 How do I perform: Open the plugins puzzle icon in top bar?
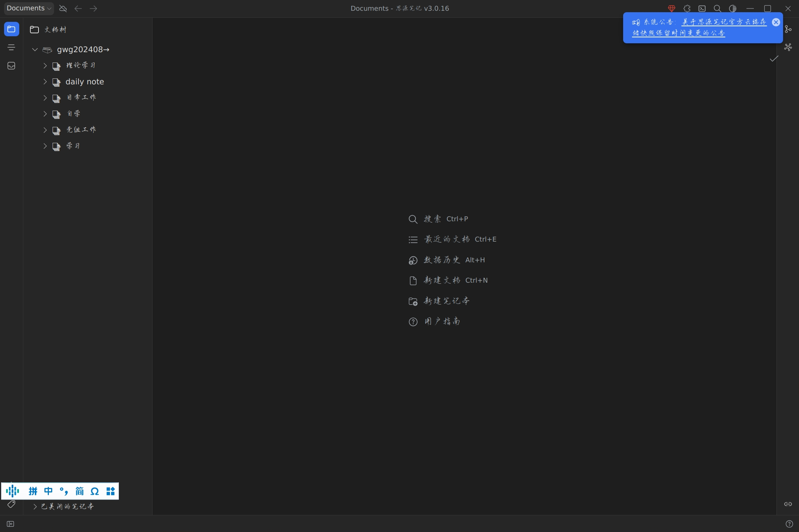point(687,9)
